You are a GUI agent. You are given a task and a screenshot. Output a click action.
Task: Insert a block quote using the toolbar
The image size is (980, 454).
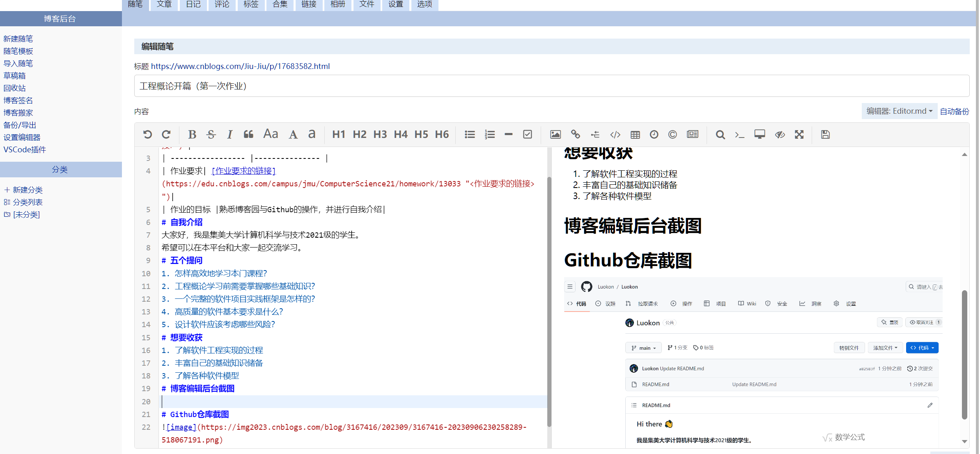[248, 134]
